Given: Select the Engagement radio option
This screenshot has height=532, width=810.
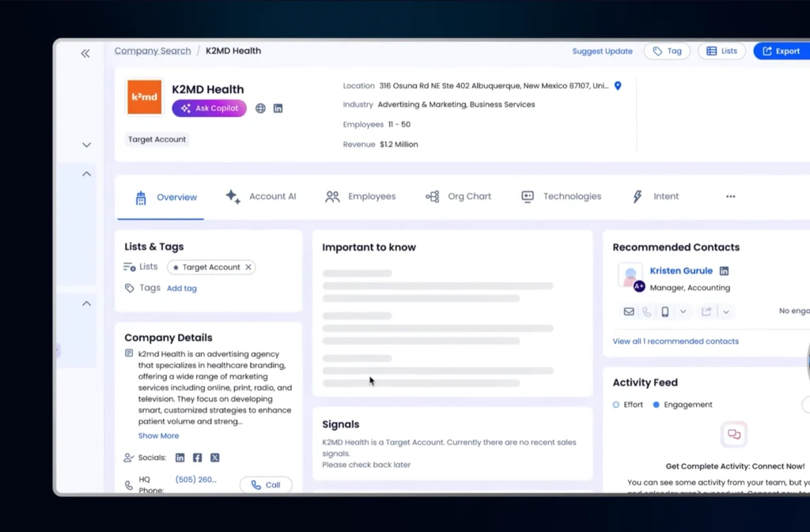Looking at the screenshot, I should point(656,405).
